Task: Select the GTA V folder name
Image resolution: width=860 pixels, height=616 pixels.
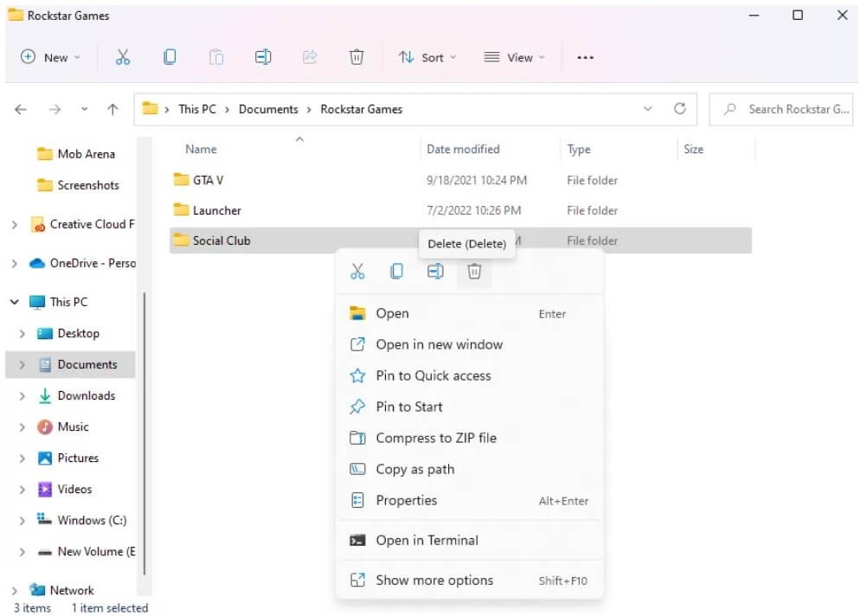Action: pyautogui.click(x=208, y=180)
